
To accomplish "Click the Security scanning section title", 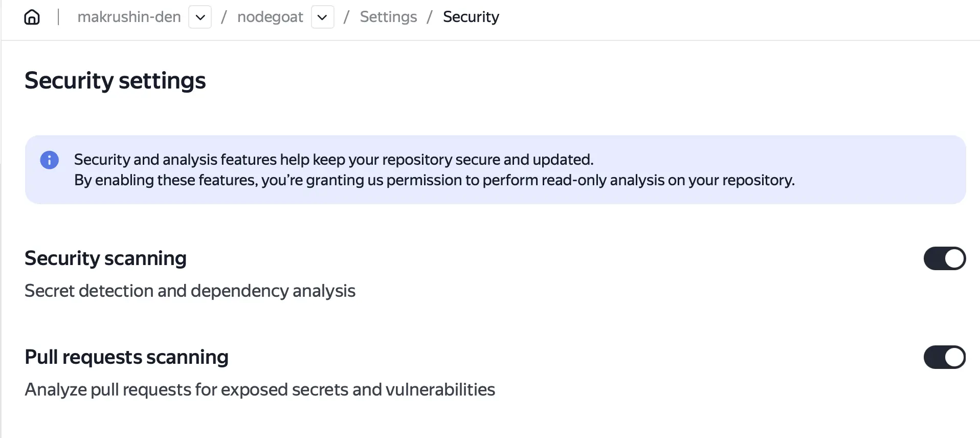I will (105, 258).
